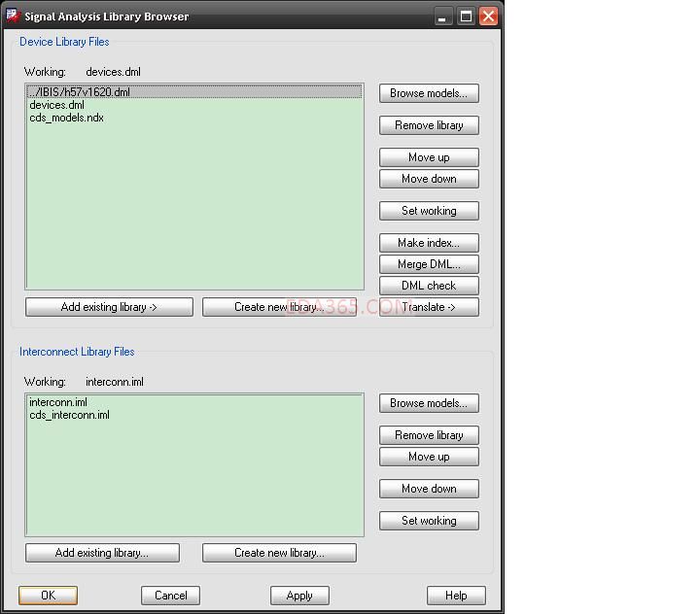The width and height of the screenshot is (700, 614).
Task: Click the app icon in the title bar
Action: 13,17
